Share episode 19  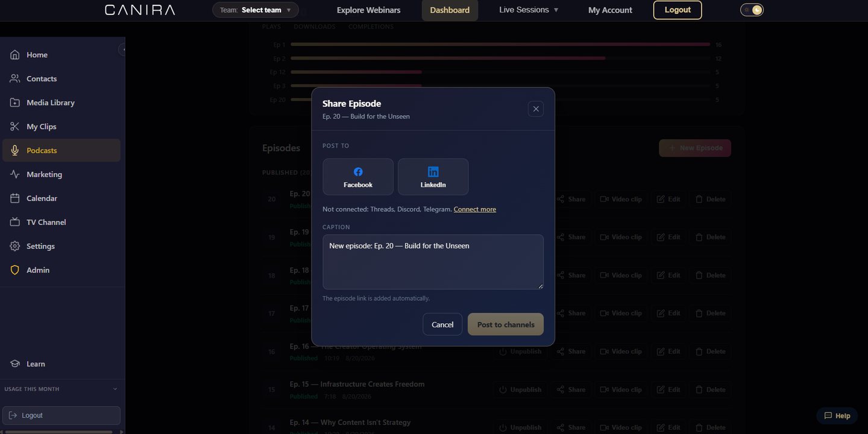click(571, 237)
